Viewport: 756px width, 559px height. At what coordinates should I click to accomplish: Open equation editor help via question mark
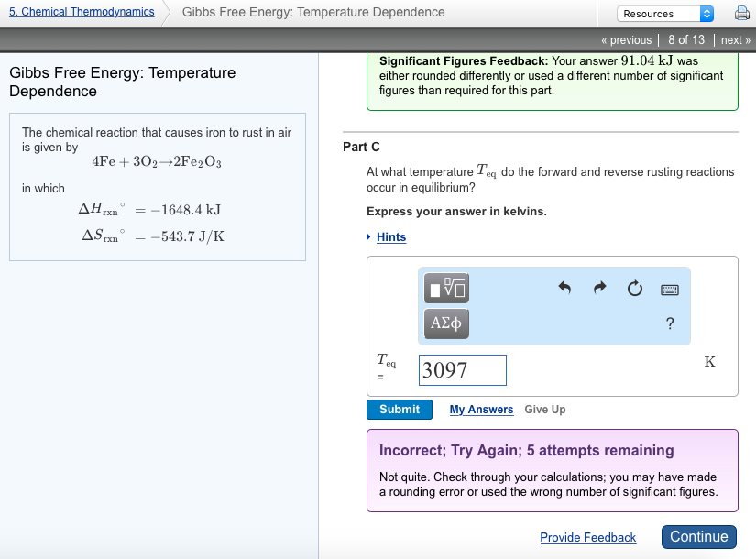(670, 323)
